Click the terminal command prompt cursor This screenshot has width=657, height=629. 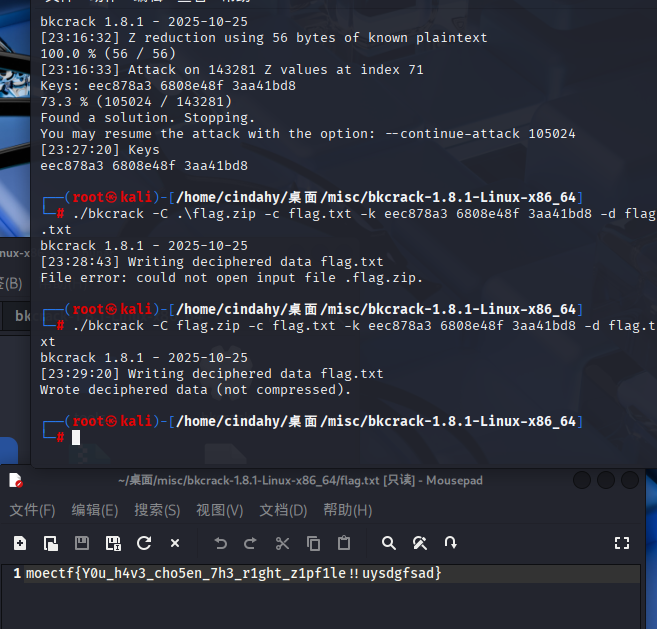point(75,437)
